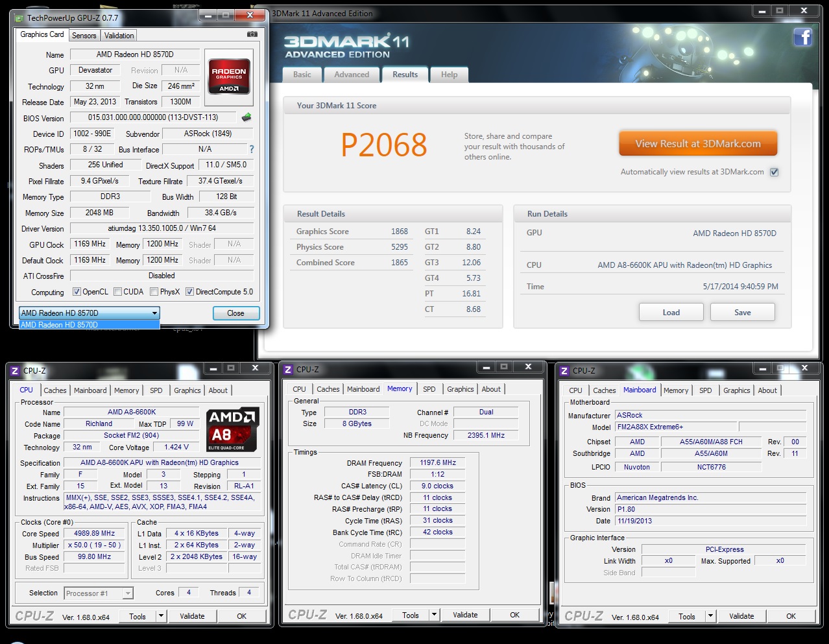The height and width of the screenshot is (644, 829).
Task: Open the GPU selection dropdown in GPU-Z
Action: click(89, 313)
